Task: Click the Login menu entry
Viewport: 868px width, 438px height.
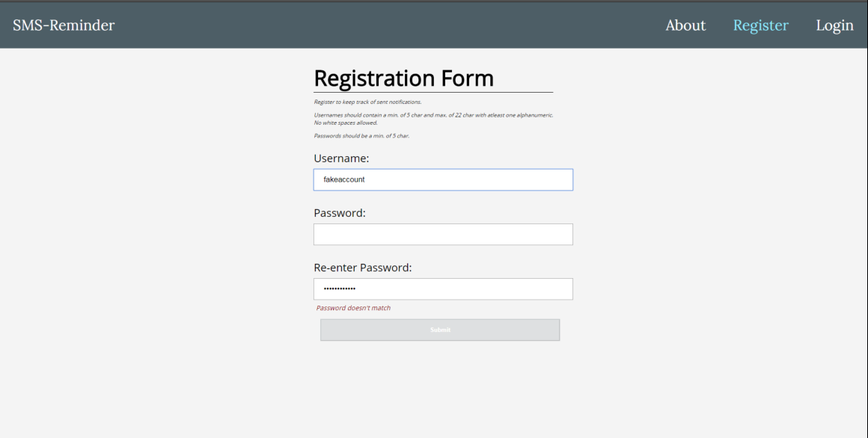Action: click(x=835, y=25)
